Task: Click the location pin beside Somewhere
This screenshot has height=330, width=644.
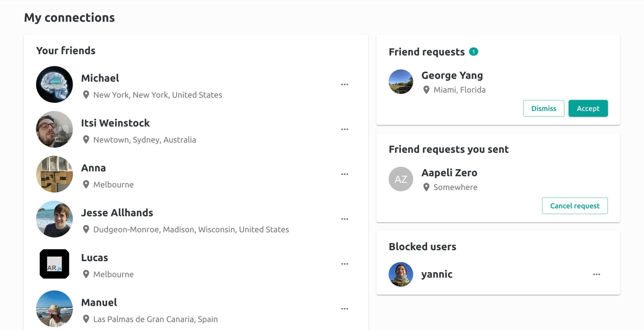Action: (426, 187)
